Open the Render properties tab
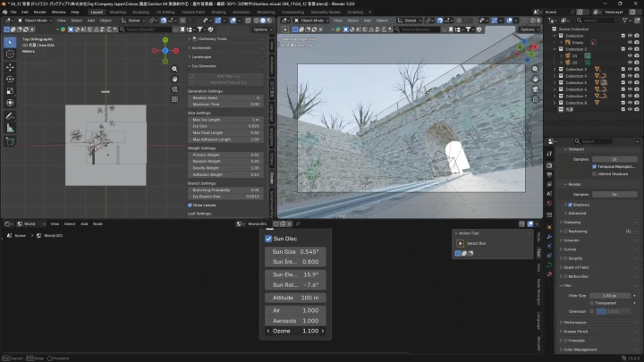The width and height of the screenshot is (644, 362). 549,165
